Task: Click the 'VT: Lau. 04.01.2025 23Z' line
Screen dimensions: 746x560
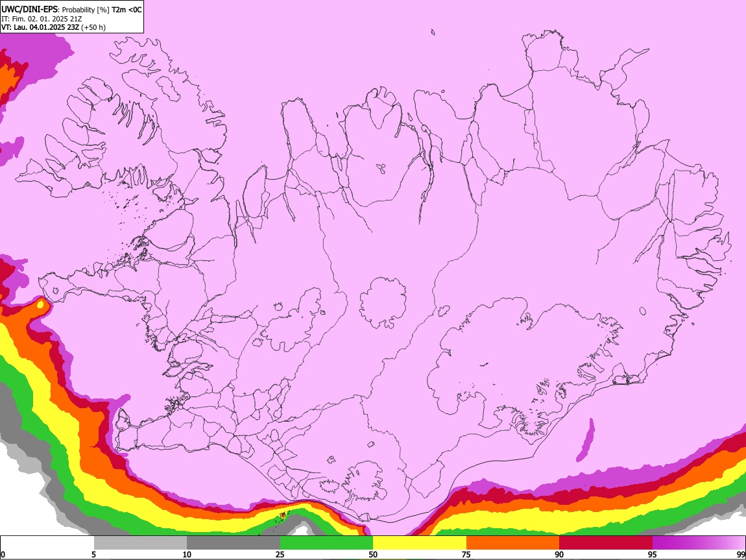Action: pos(40,27)
